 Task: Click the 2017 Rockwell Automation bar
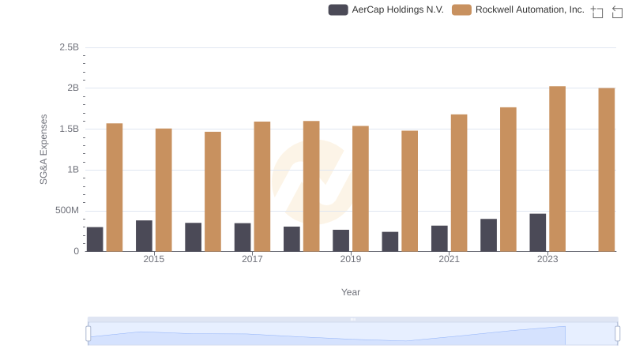[262, 186]
